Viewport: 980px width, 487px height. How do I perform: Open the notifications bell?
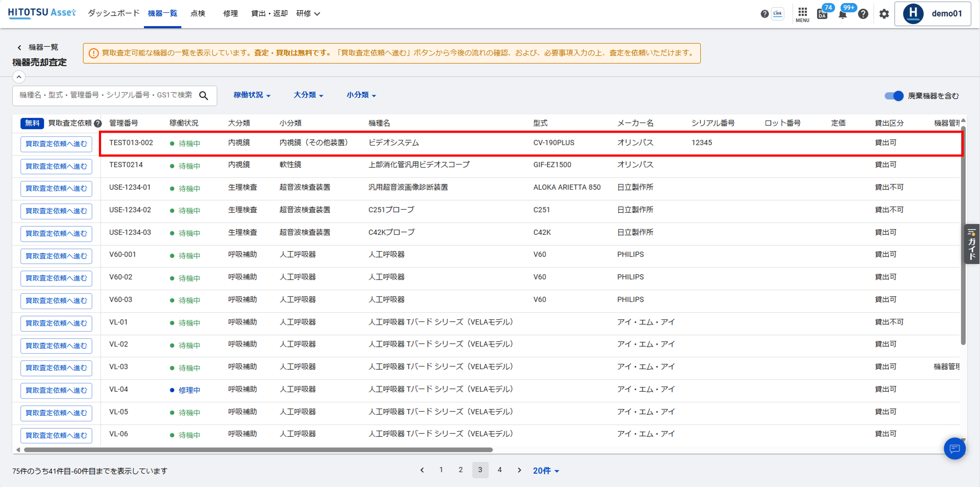[x=843, y=14]
